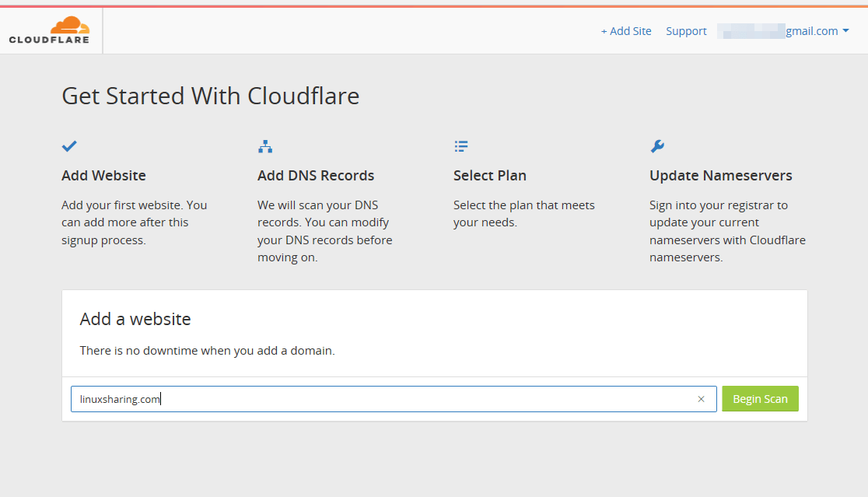This screenshot has width=868, height=497.
Task: Click the Get Started With Cloudflare title
Action: click(x=210, y=96)
